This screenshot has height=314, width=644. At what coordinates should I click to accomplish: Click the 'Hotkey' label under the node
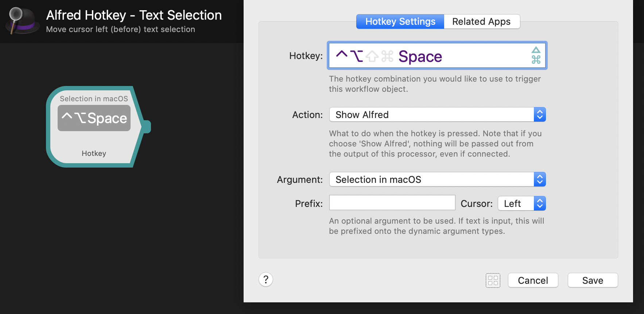click(x=94, y=153)
